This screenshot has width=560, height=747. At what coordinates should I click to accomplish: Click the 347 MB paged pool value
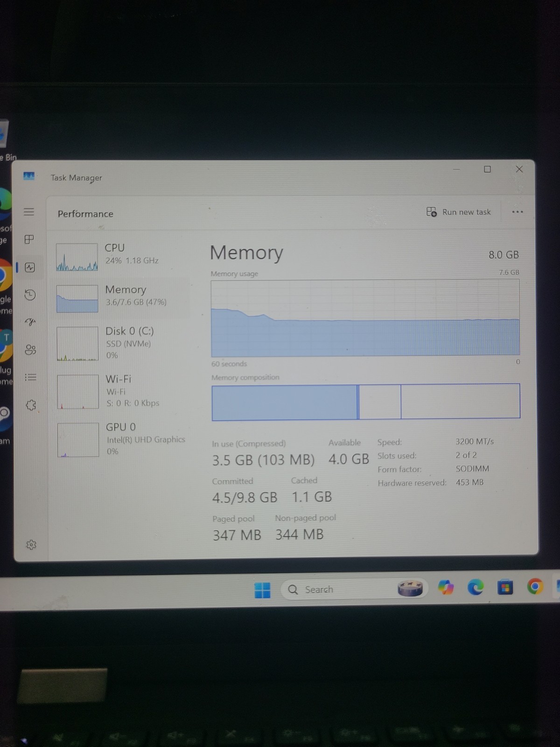pos(237,535)
